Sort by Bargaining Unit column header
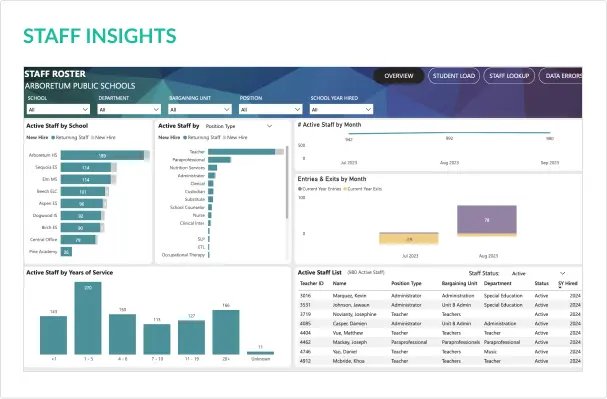607x399 pixels. pos(460,284)
